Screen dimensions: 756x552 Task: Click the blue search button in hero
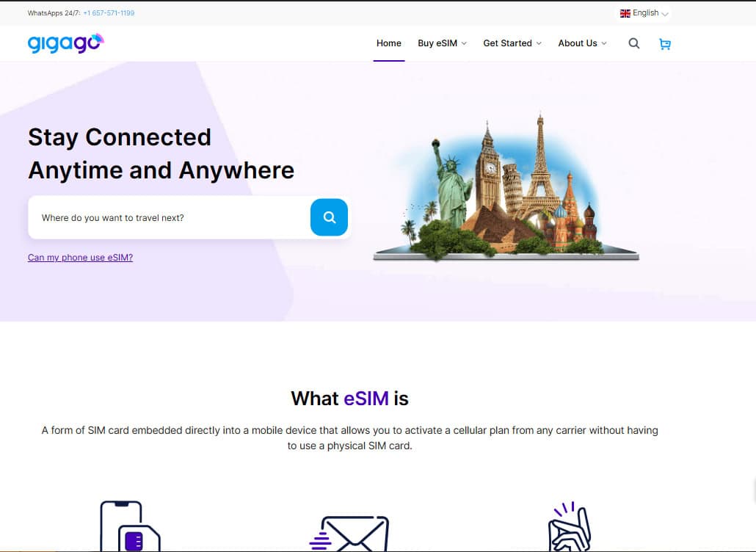point(329,217)
